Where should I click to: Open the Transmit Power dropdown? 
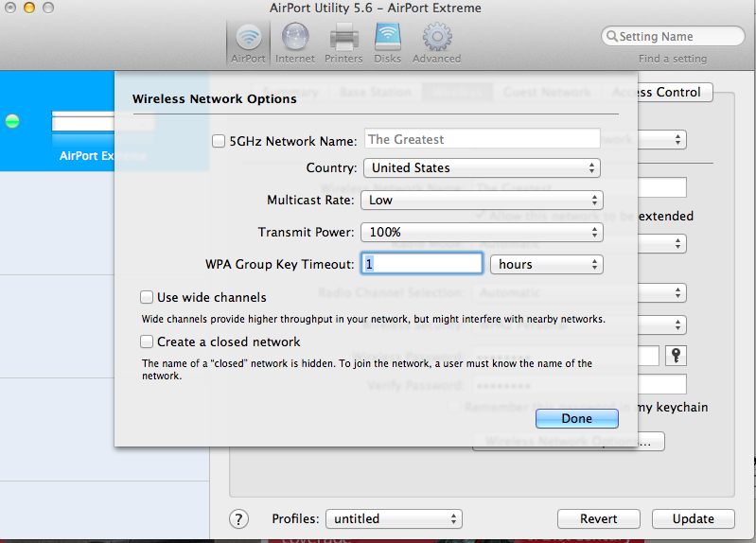tap(482, 232)
